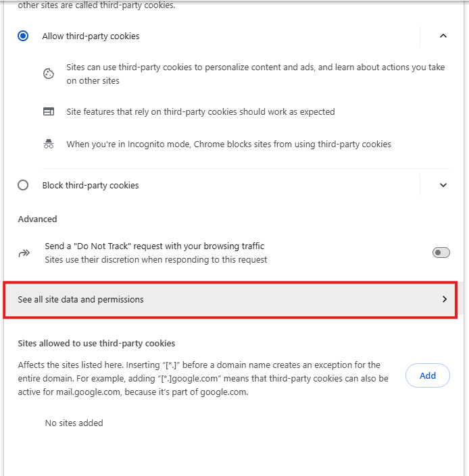469x476 pixels.
Task: Click the "Allow third-party cookies" label
Action: (91, 36)
